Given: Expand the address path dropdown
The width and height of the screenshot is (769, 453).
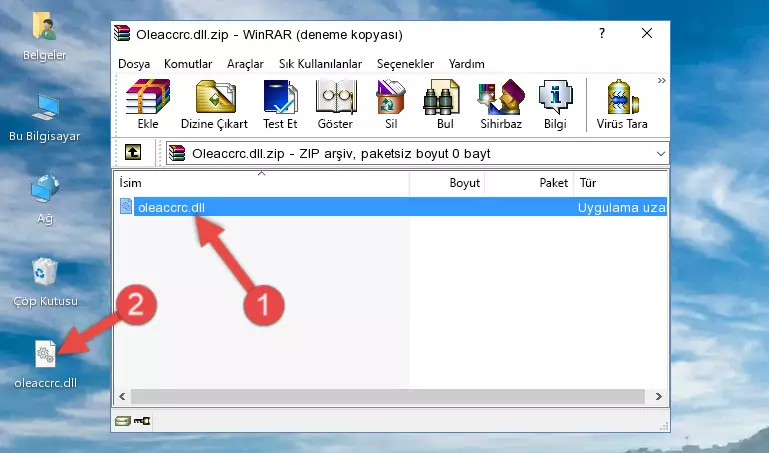Looking at the screenshot, I should point(661,154).
